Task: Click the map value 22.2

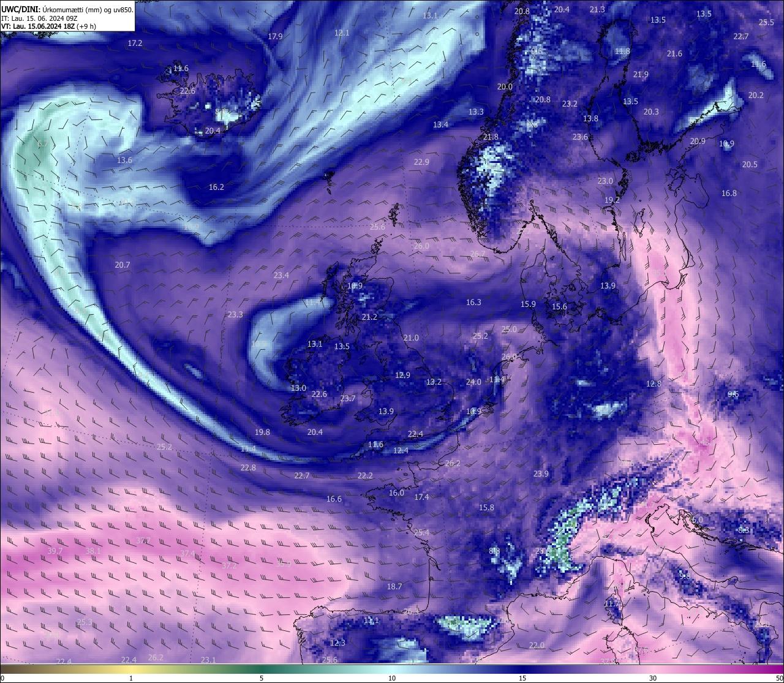Action: pos(365,476)
